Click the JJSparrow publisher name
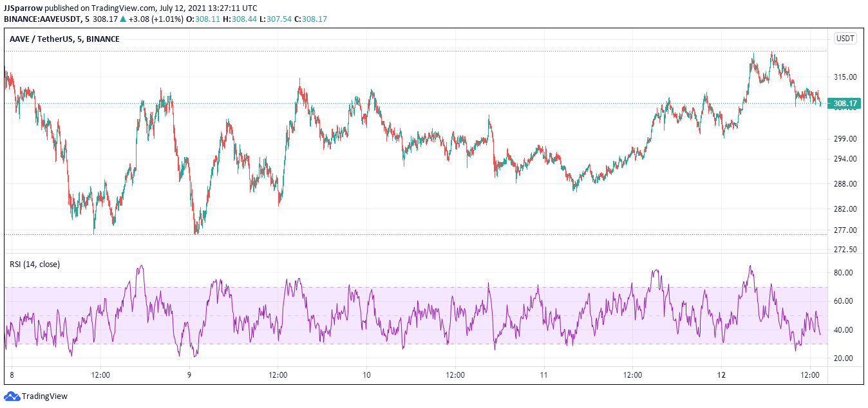This screenshot has width=868, height=408. 24,8
